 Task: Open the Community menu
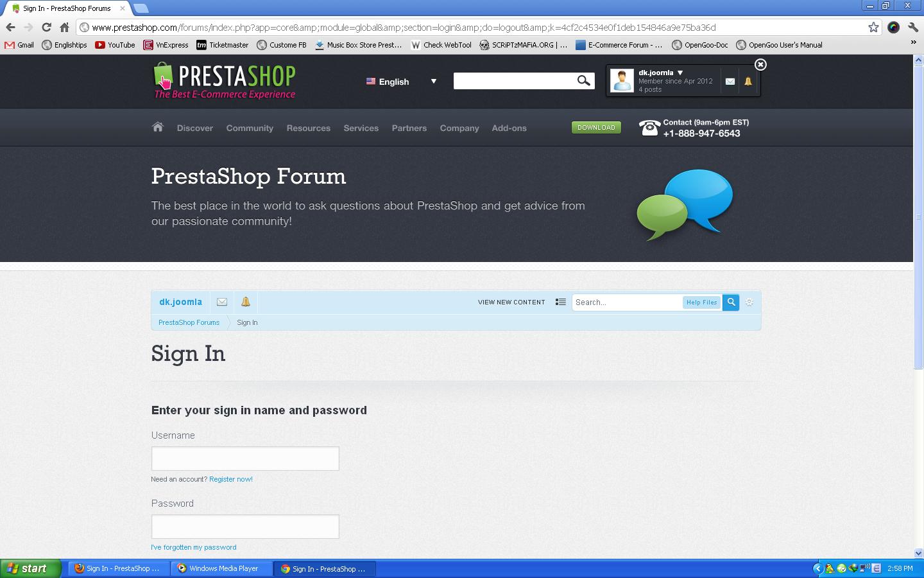(250, 128)
